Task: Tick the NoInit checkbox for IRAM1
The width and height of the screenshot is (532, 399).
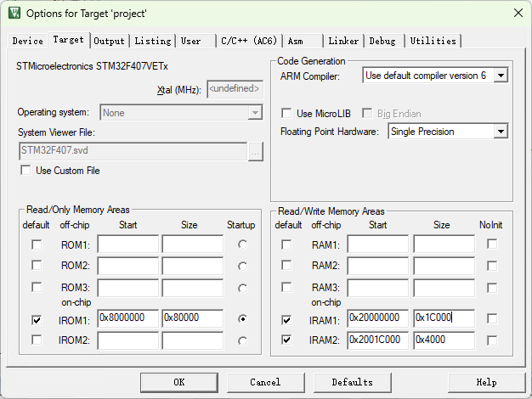Action: point(492,319)
